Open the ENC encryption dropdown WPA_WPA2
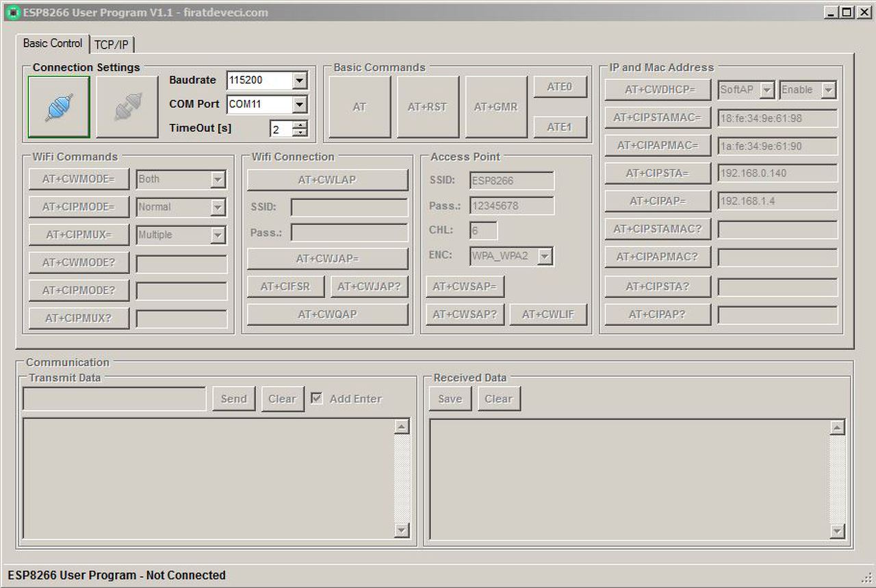Viewport: 876px width, 588px height. 545,257
